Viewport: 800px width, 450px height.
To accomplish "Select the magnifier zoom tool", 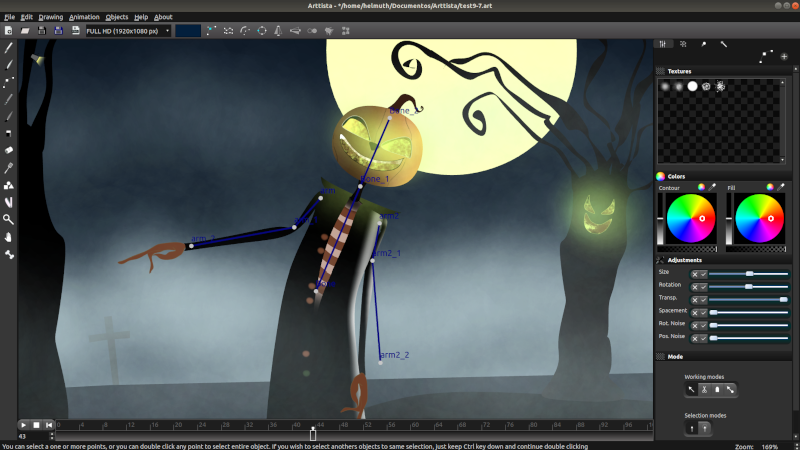I will 9,219.
